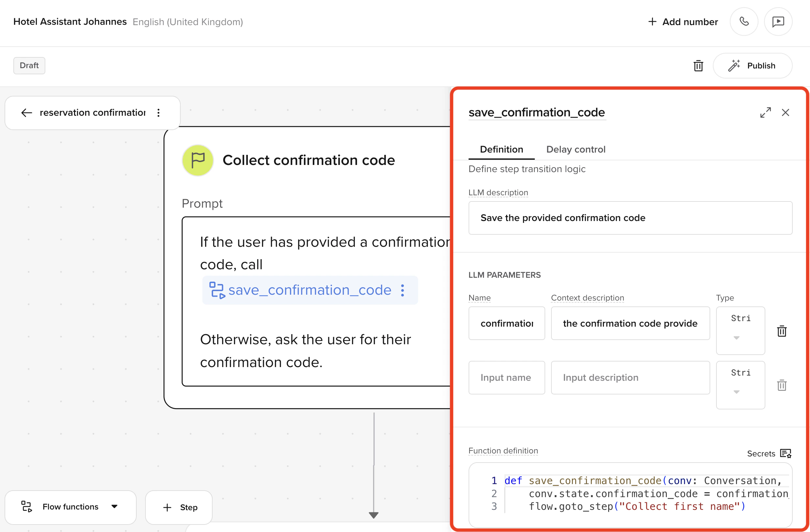
Task: Open the Secrets panel icon
Action: (786, 453)
